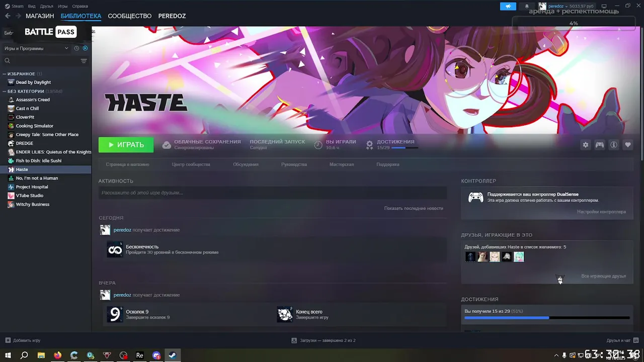Screen dimensions: 644x362
Task: Click Все играющие друзья link
Action: tap(604, 276)
